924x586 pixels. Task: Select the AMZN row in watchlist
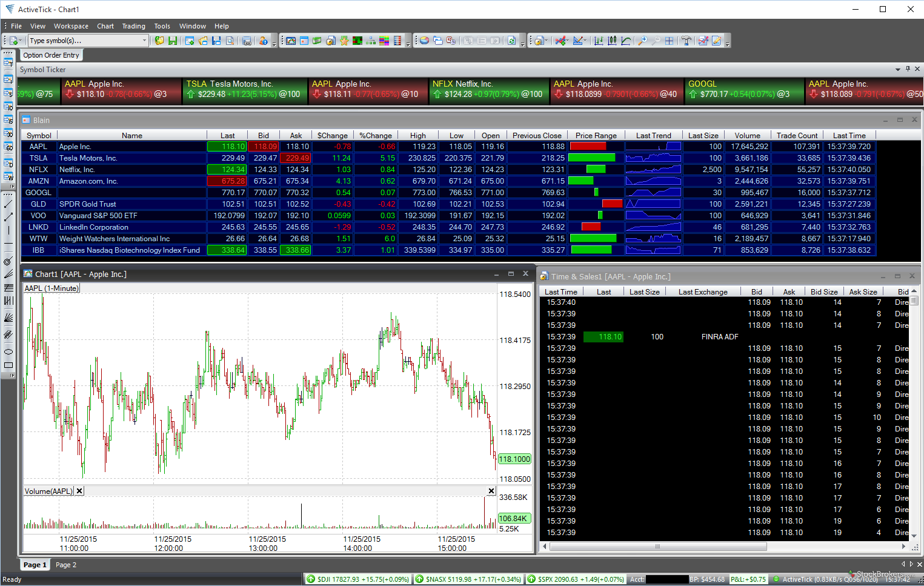(448, 181)
